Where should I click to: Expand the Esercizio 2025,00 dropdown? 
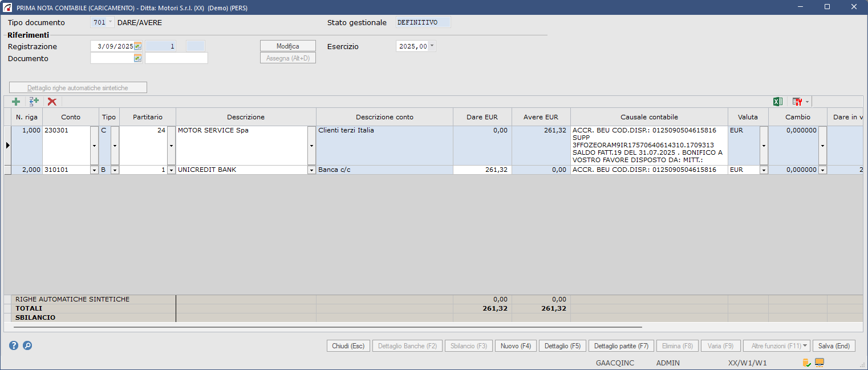pos(432,46)
